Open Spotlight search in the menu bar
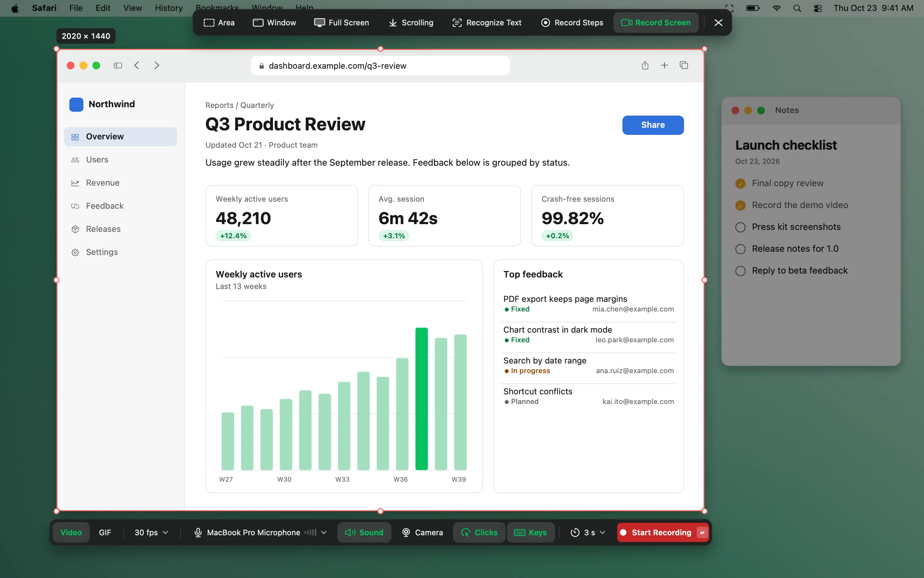This screenshot has height=578, width=924. 797,8
